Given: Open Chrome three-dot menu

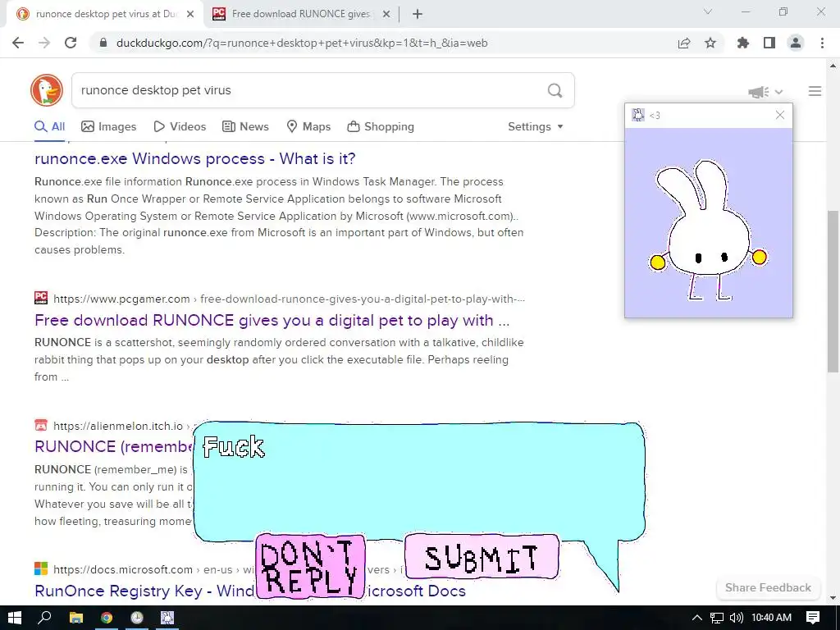Looking at the screenshot, I should (822, 43).
